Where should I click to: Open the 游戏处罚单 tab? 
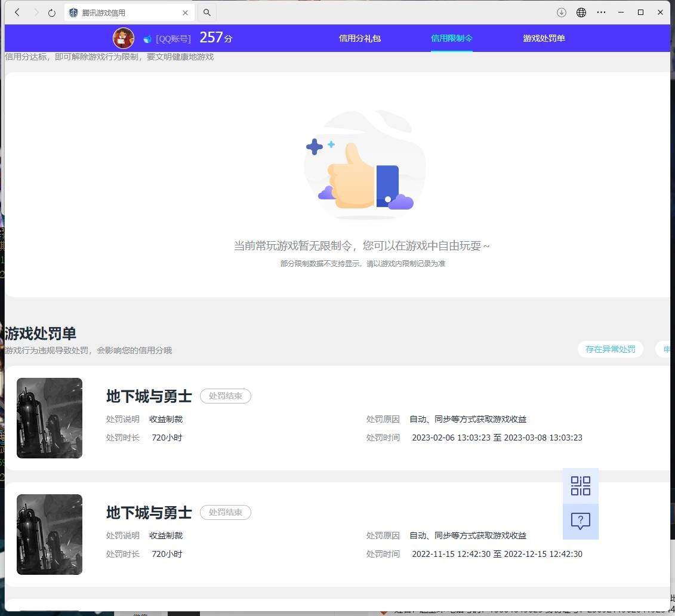[x=544, y=38]
